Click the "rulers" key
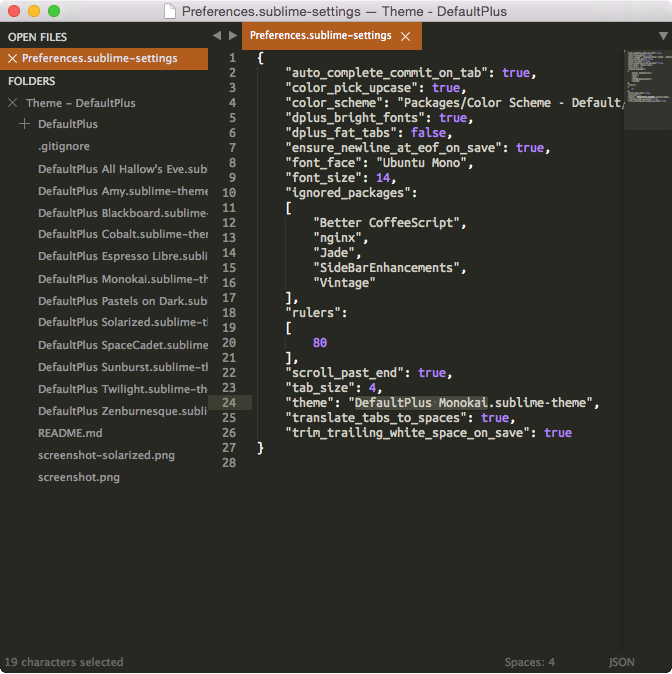Image resolution: width=672 pixels, height=674 pixels. [313, 313]
